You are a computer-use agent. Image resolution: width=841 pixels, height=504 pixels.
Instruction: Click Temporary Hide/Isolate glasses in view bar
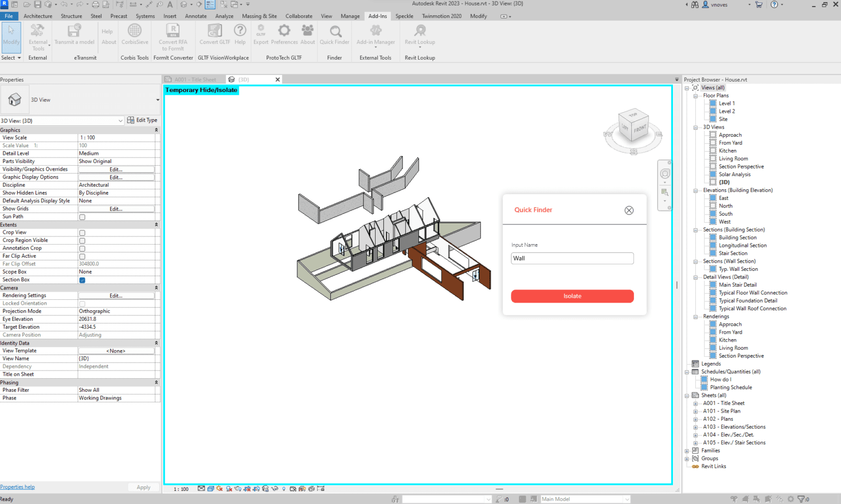point(275,489)
